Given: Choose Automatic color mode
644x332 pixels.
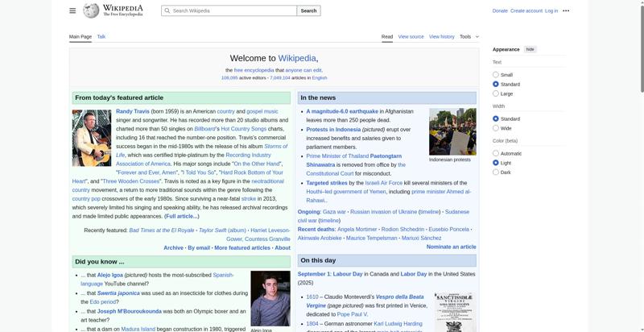Looking at the screenshot, I should pyautogui.click(x=496, y=153).
